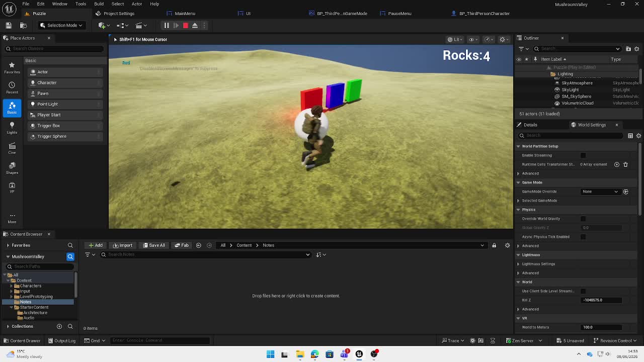This screenshot has width=644, height=362.
Task: Expand the Lightmass Settings row
Action: pos(518,264)
